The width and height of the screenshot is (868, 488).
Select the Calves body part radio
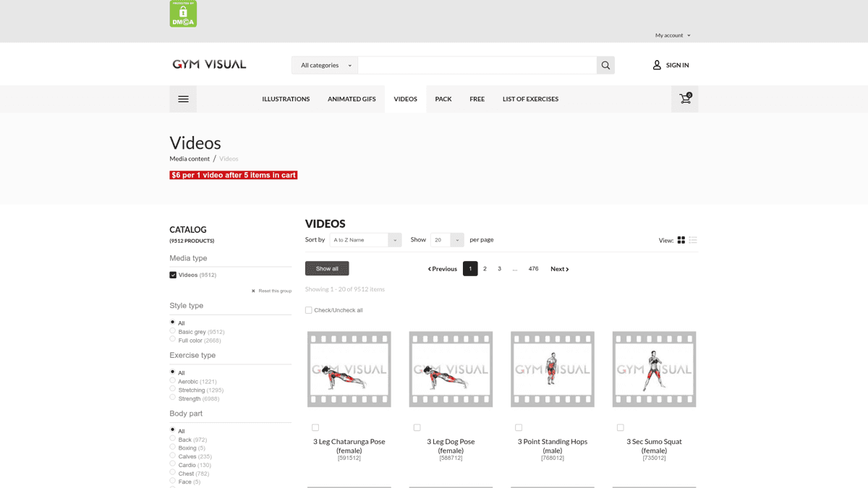pyautogui.click(x=172, y=455)
